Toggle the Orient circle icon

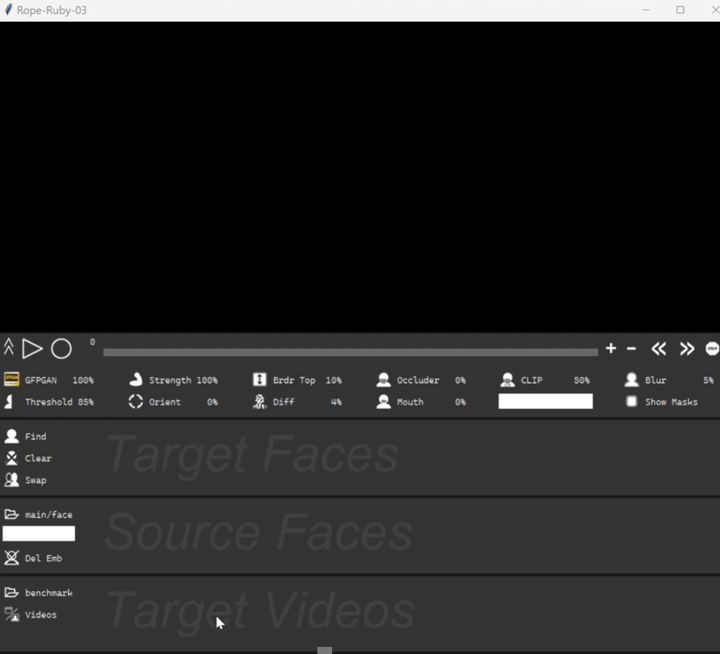[135, 401]
